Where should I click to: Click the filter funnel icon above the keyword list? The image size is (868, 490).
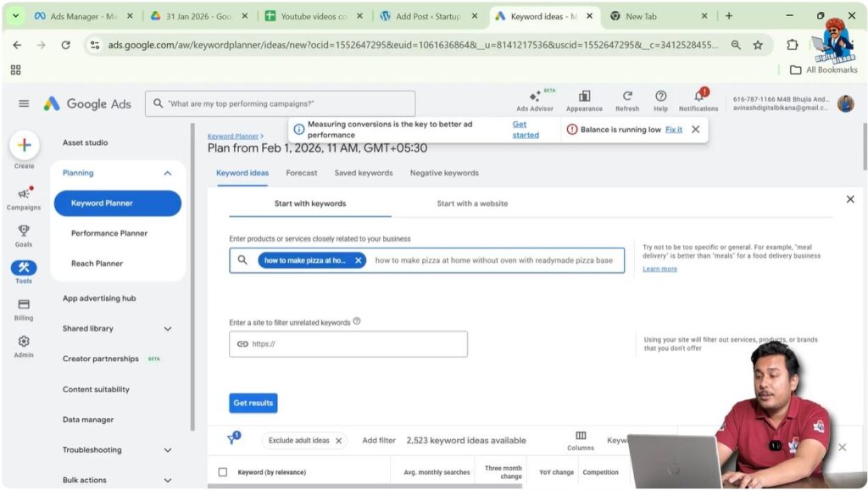(x=231, y=439)
